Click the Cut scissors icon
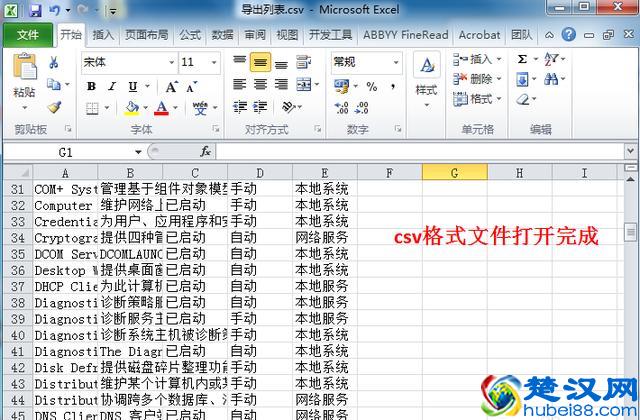This screenshot has width=640, height=420. click(x=53, y=62)
